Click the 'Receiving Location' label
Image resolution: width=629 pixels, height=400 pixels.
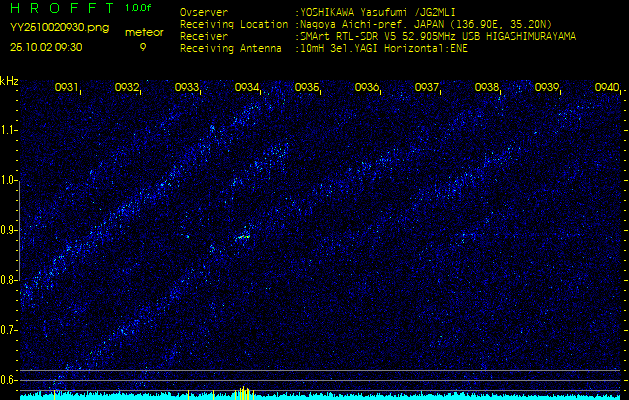point(234,24)
